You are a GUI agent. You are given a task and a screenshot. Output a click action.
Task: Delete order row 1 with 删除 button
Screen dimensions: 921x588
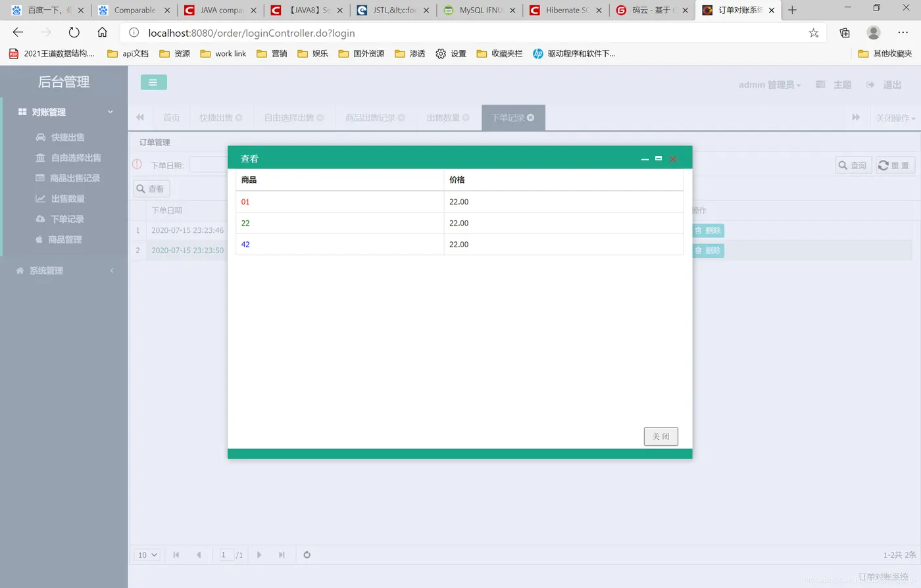coord(709,230)
